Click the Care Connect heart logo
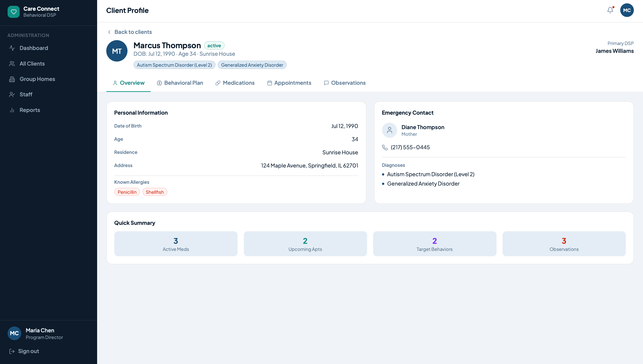 14,12
